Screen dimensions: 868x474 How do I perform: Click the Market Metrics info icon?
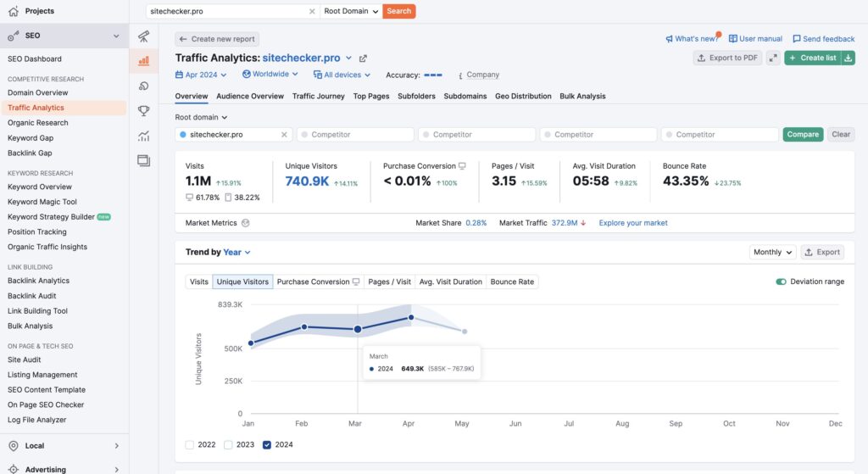(x=246, y=223)
